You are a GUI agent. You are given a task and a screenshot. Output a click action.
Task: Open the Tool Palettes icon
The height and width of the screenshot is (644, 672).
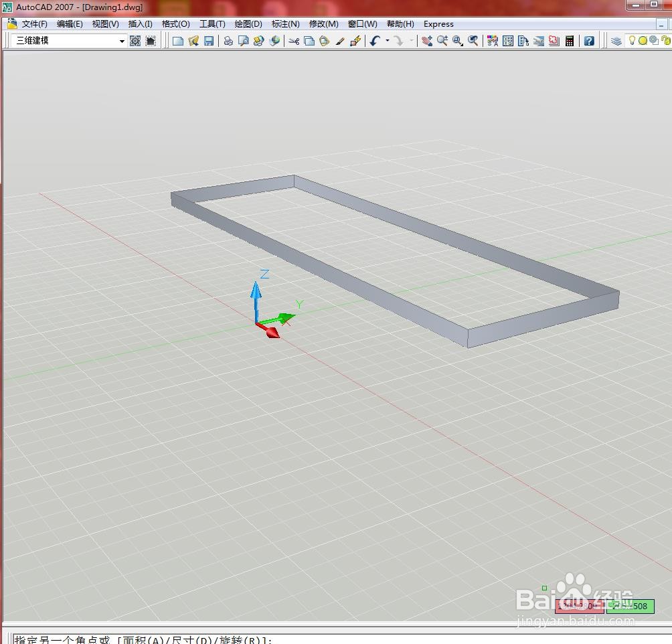click(523, 41)
